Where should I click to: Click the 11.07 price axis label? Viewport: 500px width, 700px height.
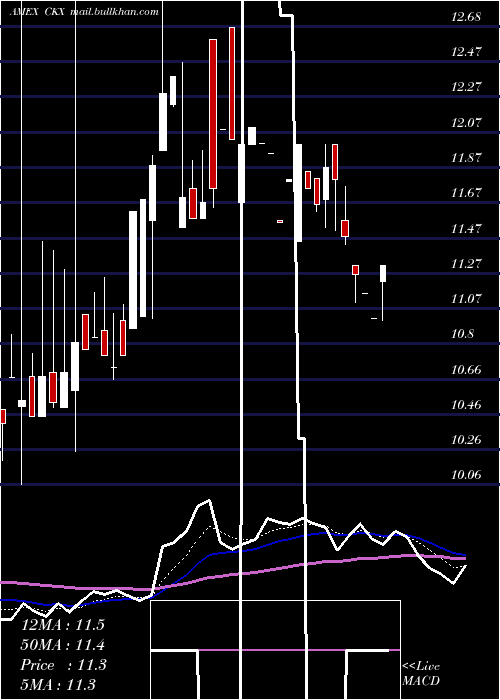pos(466,298)
